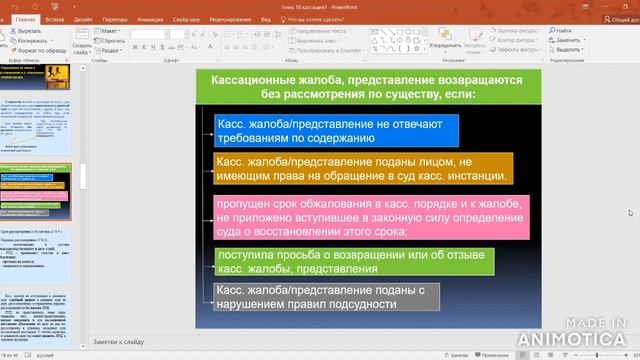The height and width of the screenshot is (360, 640).
Task: Switch to the Анимация ribbon tab
Action: pyautogui.click(x=150, y=19)
